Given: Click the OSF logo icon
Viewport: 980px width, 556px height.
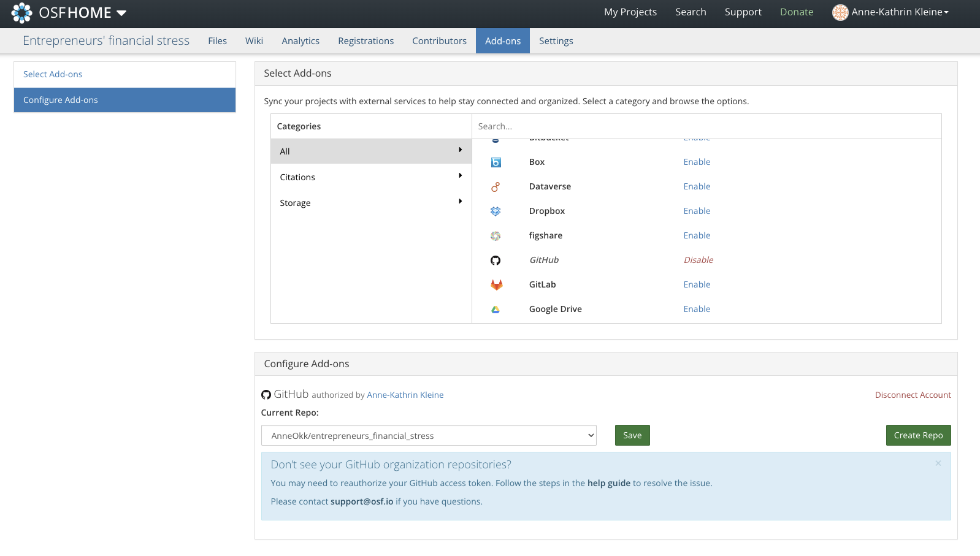Looking at the screenshot, I should click(21, 12).
